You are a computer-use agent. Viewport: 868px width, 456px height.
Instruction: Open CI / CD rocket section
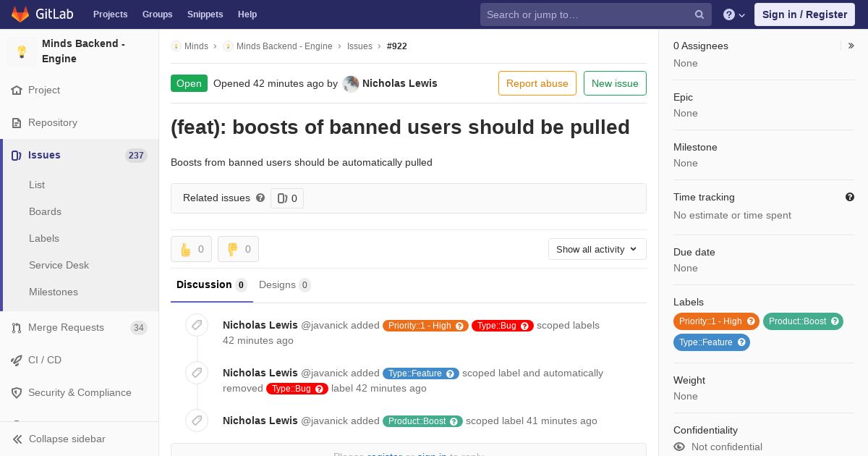click(44, 360)
